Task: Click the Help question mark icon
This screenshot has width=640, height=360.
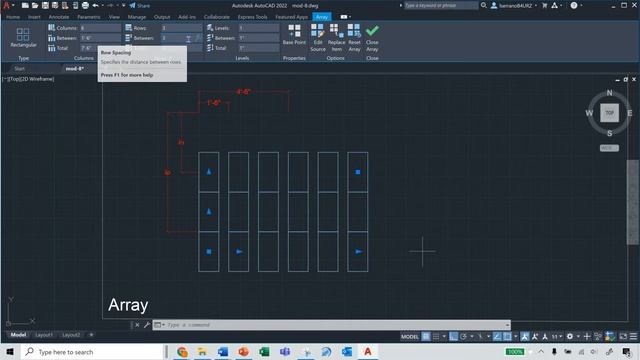Action: tap(574, 5)
